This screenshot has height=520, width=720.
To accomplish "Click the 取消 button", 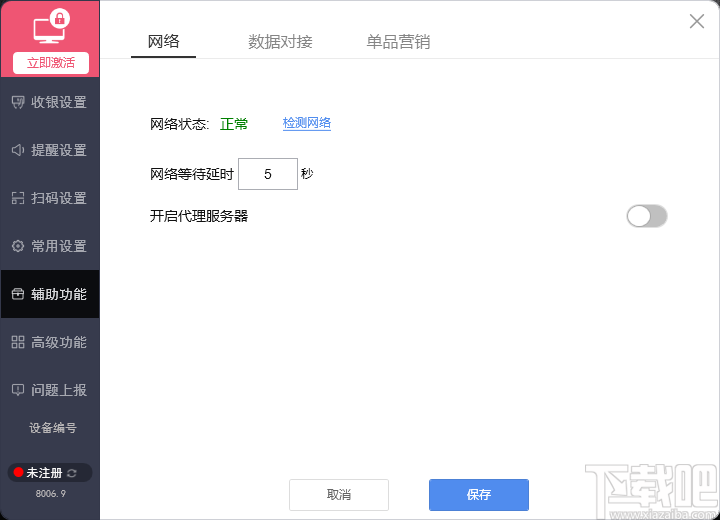I will point(339,495).
